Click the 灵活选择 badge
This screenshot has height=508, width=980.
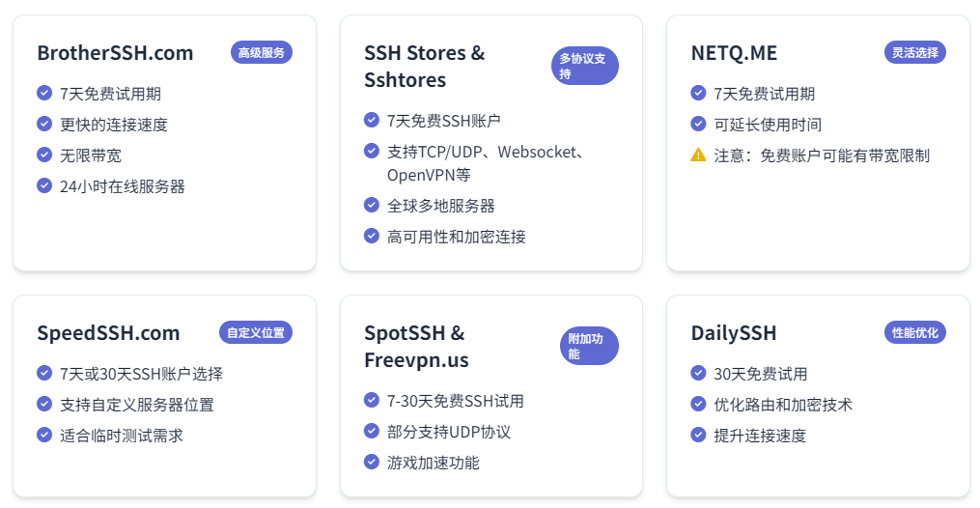(915, 52)
